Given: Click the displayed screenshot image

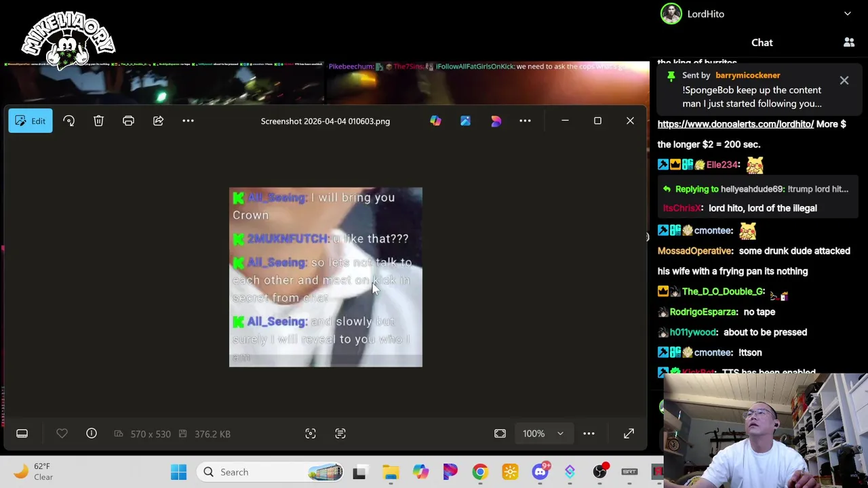Looking at the screenshot, I should [325, 277].
